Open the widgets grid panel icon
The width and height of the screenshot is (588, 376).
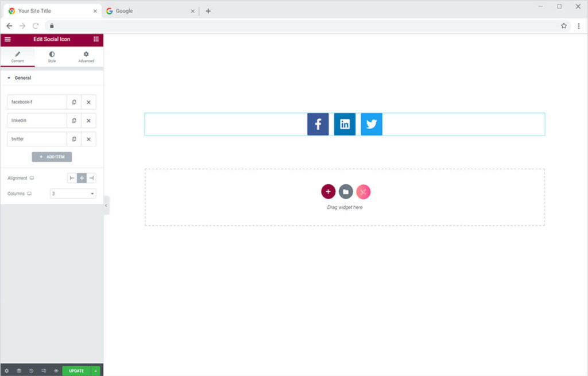pos(96,39)
